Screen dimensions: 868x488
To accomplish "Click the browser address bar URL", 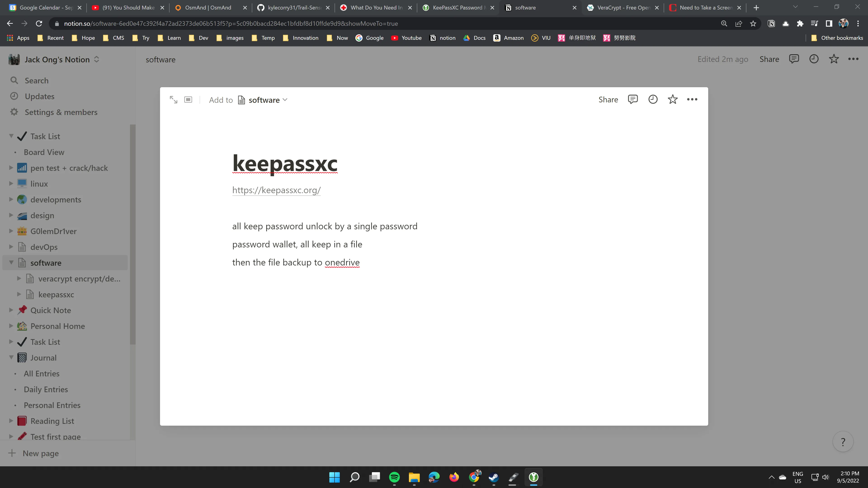I will point(231,23).
